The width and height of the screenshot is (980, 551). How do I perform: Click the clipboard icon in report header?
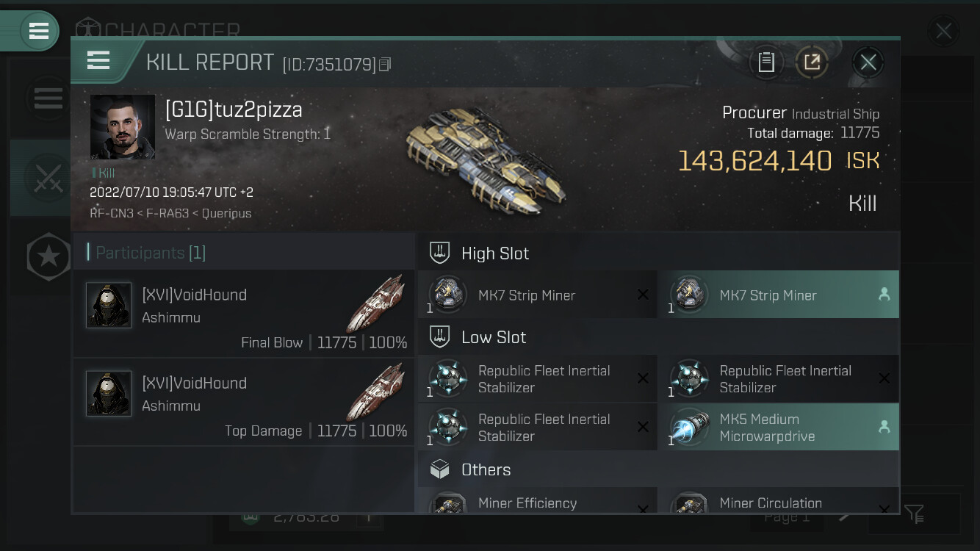pyautogui.click(x=766, y=62)
